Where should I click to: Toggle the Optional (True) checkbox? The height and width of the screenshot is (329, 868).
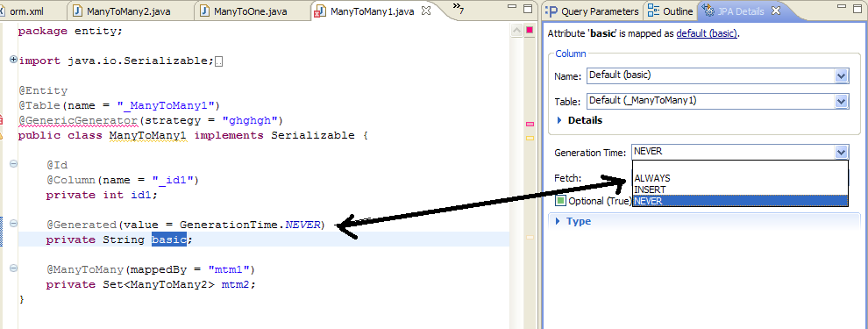pyautogui.click(x=560, y=201)
